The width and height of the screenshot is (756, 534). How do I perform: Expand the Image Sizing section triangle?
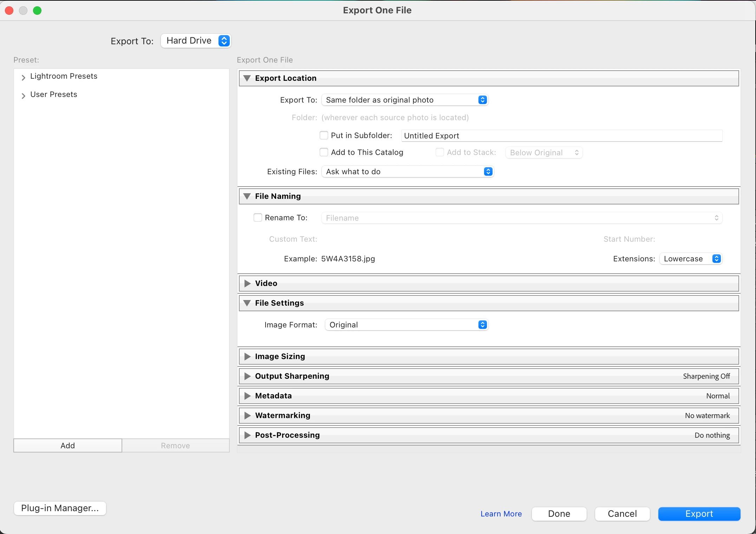[247, 357]
